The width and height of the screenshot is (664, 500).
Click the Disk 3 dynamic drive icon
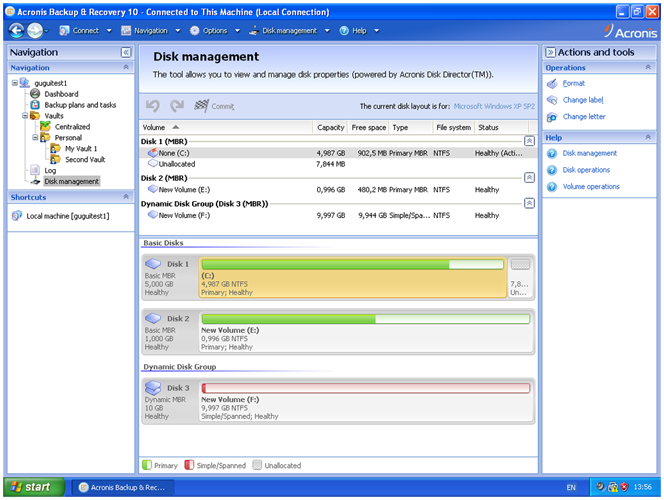(x=153, y=387)
